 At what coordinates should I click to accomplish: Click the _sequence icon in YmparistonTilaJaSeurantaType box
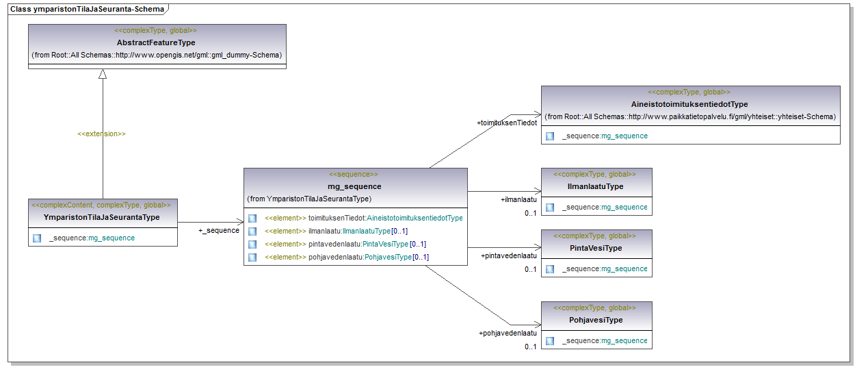coord(37,238)
